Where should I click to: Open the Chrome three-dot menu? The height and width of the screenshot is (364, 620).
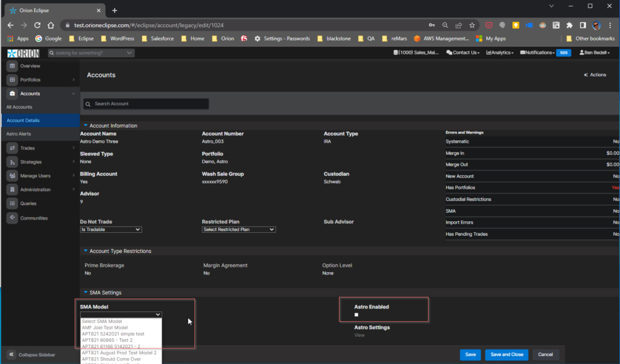tap(610, 25)
